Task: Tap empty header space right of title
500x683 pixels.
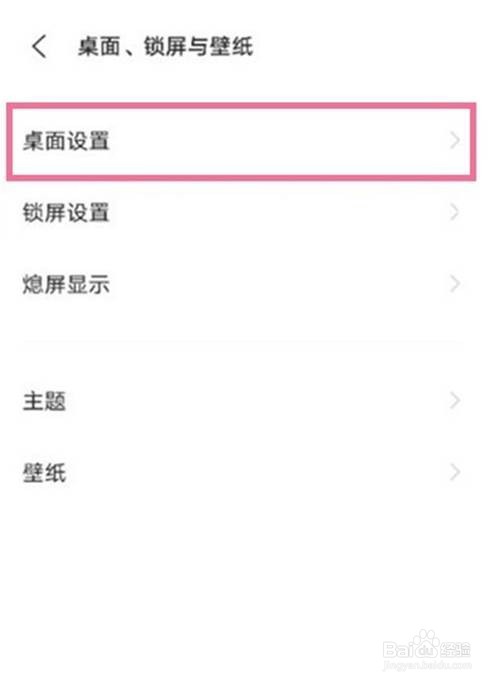Action: tap(370, 46)
